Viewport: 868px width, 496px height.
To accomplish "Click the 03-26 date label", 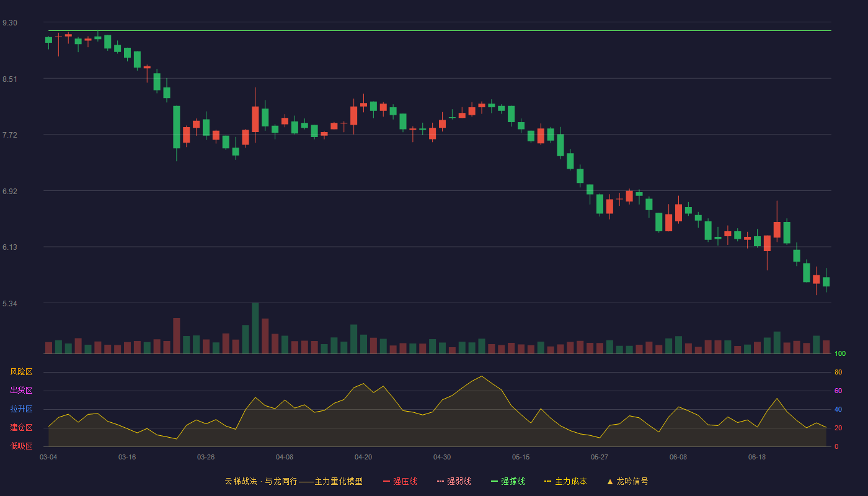I will (x=206, y=457).
